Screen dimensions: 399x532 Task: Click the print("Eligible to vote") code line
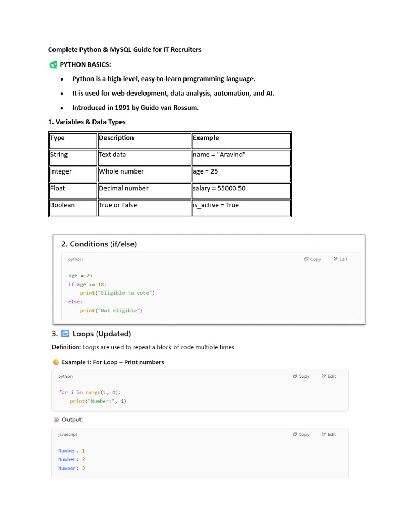(x=117, y=293)
